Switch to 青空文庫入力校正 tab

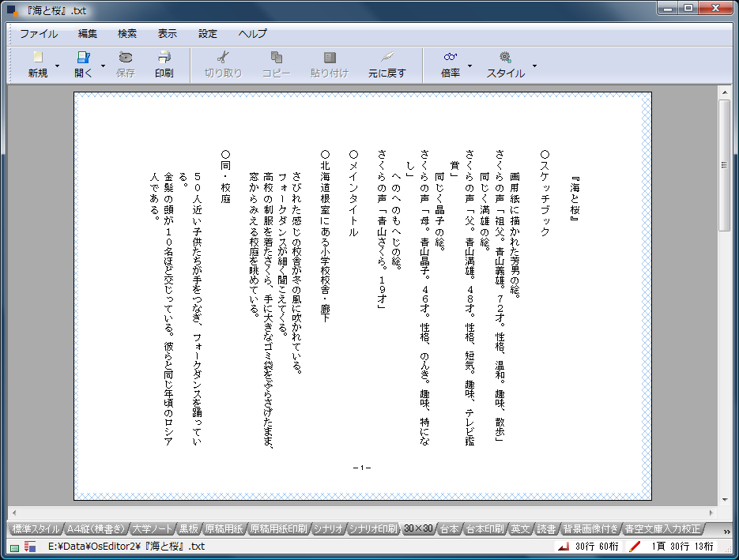point(662,529)
